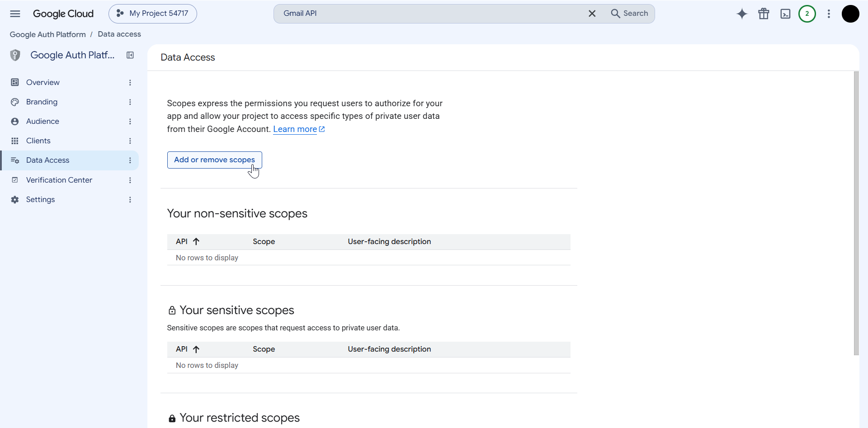This screenshot has height=428, width=868.
Task: Open notifications badge showing 2
Action: coord(807,14)
